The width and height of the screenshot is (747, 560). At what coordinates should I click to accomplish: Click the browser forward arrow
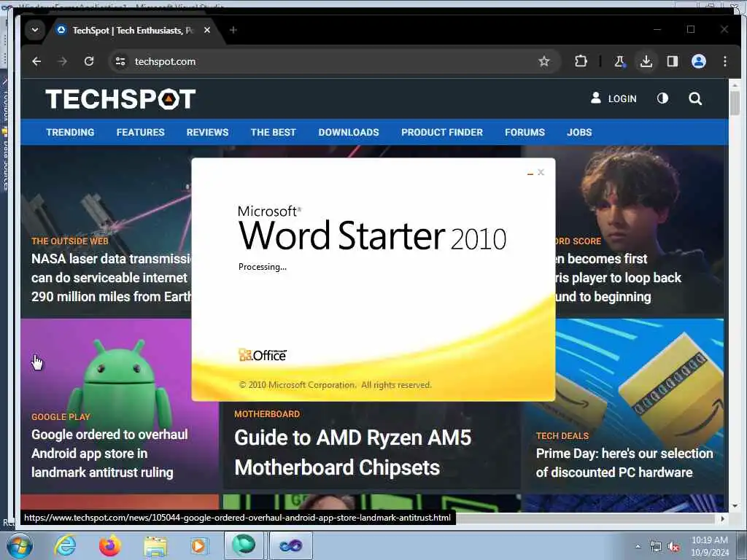click(x=63, y=61)
